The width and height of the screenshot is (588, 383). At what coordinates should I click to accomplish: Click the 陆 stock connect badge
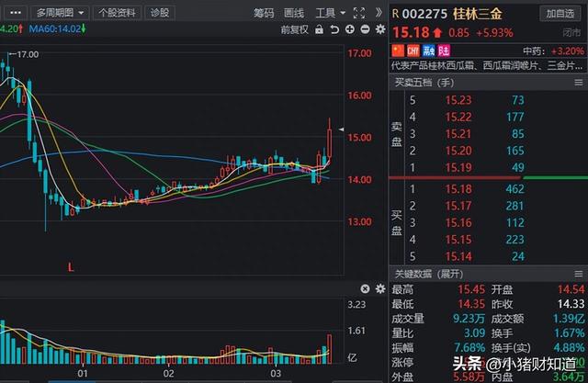[444, 51]
